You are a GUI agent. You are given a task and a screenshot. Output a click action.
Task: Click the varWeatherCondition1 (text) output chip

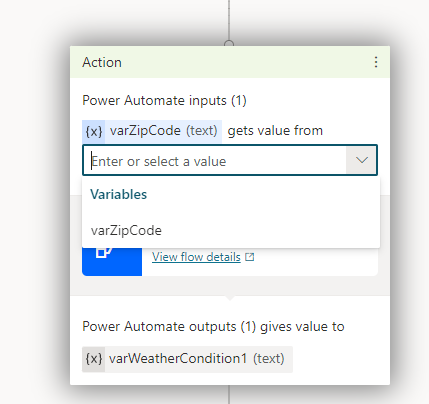click(x=187, y=359)
